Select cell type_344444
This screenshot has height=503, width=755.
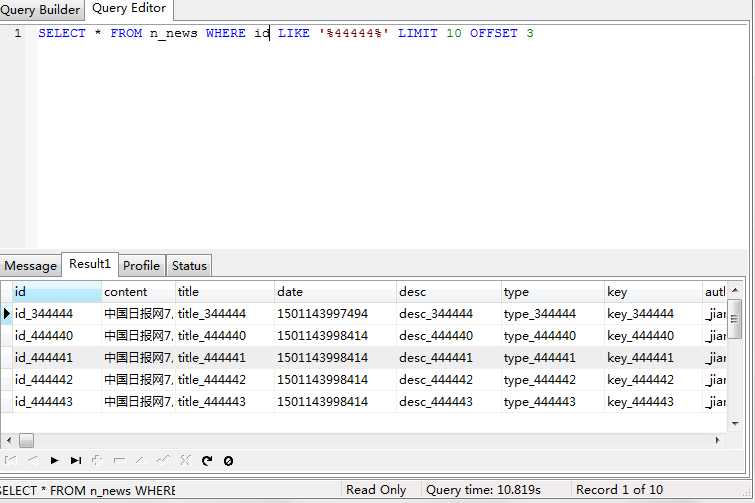tap(553, 314)
